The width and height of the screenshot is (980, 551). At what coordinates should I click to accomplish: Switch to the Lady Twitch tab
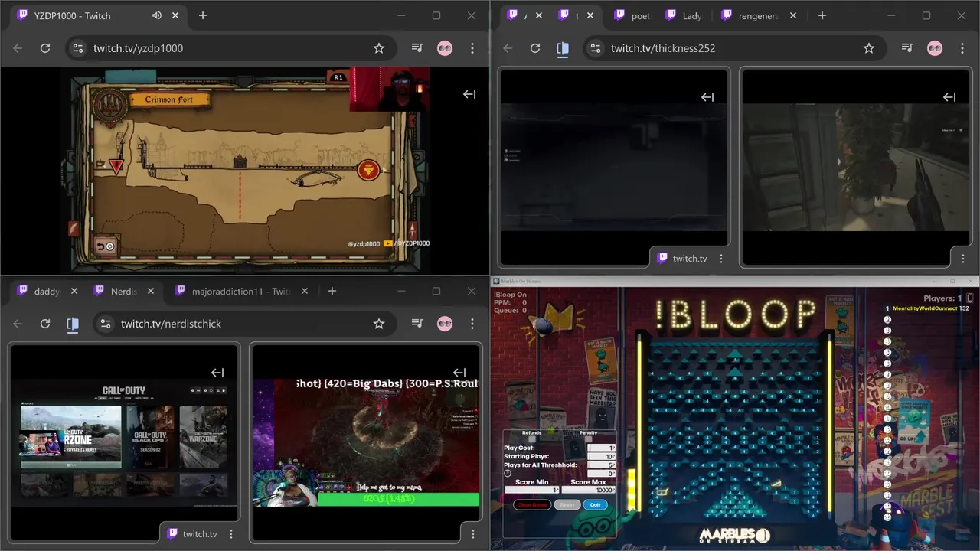[683, 15]
